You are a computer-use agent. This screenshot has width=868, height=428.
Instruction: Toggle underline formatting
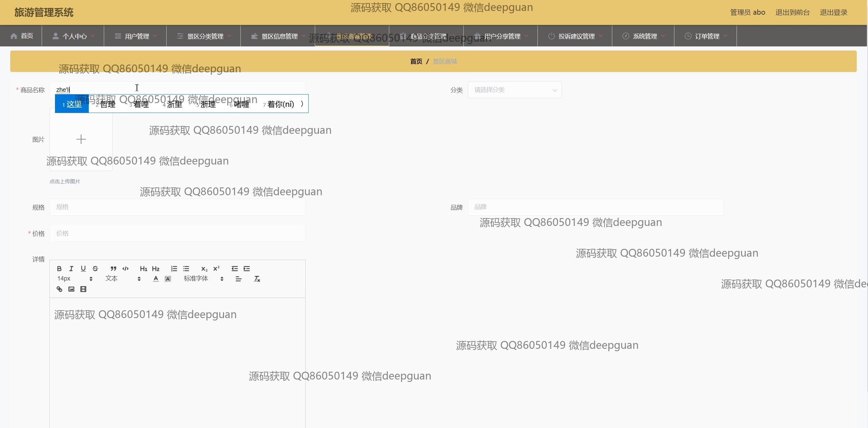[83, 269]
